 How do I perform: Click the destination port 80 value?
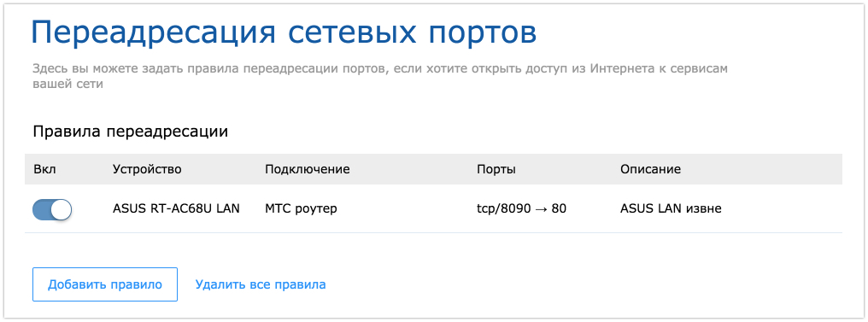559,209
